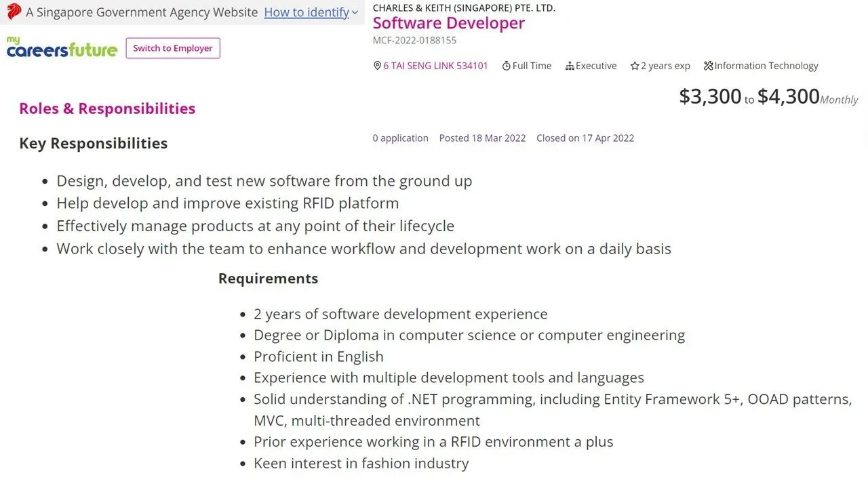Click the Full Time employment type label

532,66
